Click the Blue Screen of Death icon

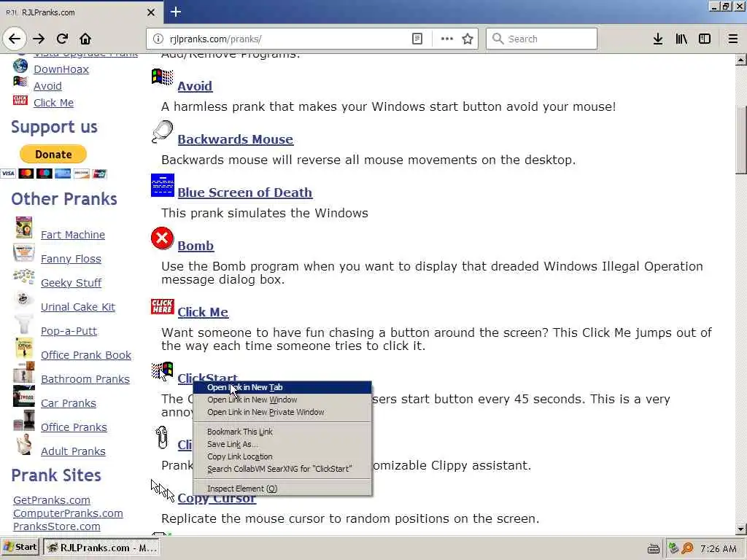point(163,185)
